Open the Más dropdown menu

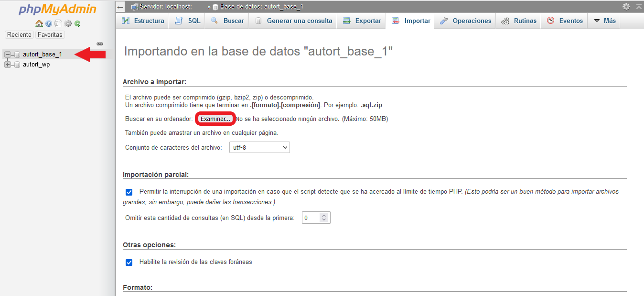tap(604, 21)
